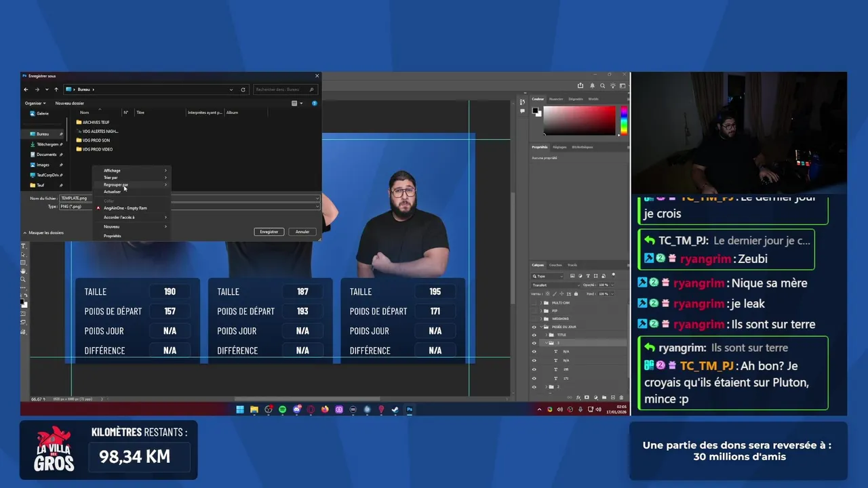Switch to the Nuancier tab
This screenshot has height=488, width=868.
tap(556, 99)
